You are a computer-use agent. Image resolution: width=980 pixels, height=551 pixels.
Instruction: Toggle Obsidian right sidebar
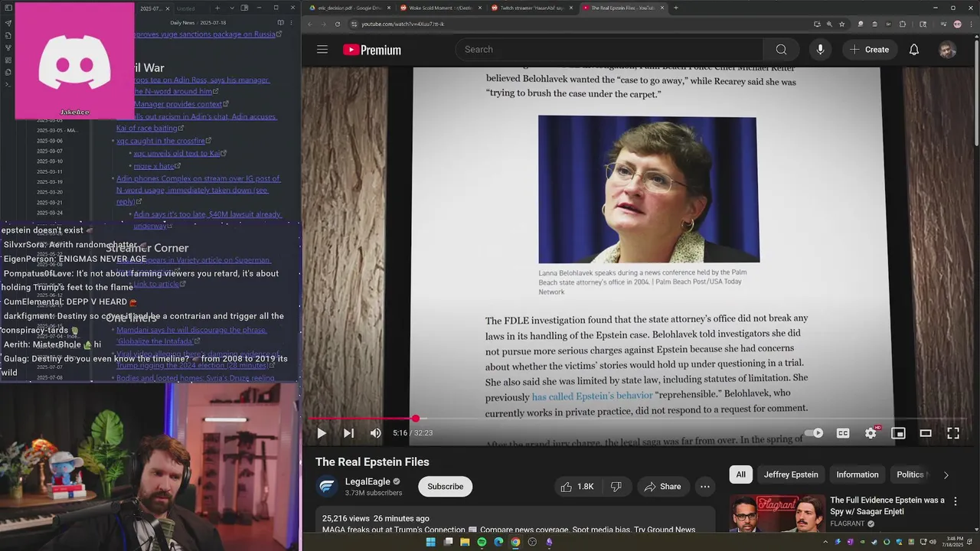tap(245, 8)
